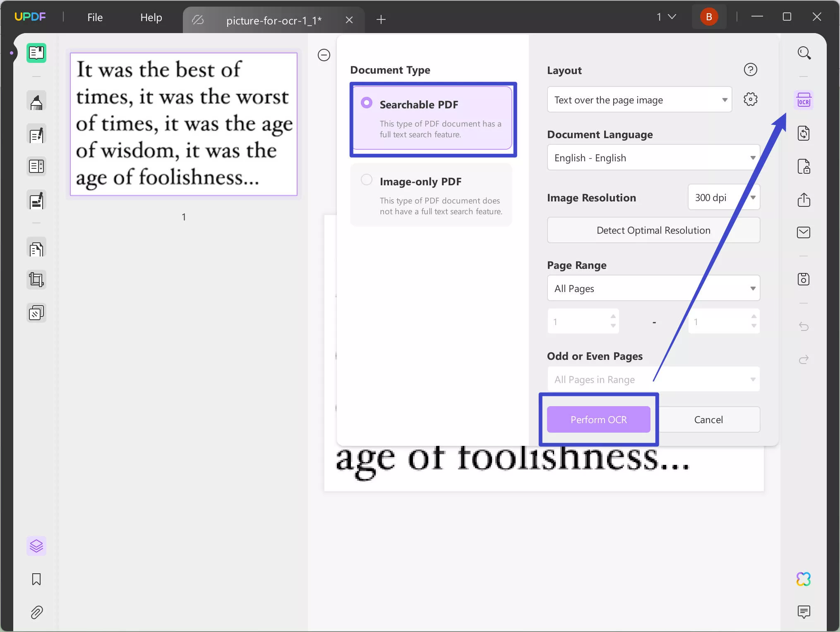Expand the Layout dropdown
840x632 pixels.
pos(639,99)
